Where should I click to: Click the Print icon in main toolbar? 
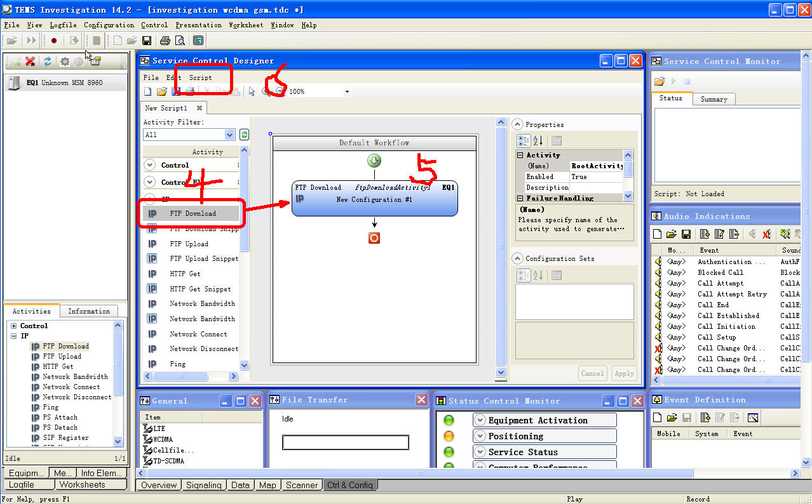point(165,41)
